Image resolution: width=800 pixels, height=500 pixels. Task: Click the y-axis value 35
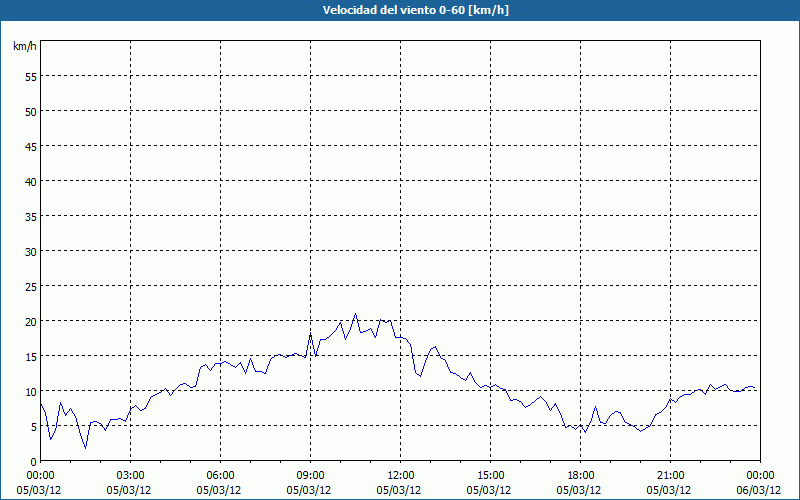[31, 216]
